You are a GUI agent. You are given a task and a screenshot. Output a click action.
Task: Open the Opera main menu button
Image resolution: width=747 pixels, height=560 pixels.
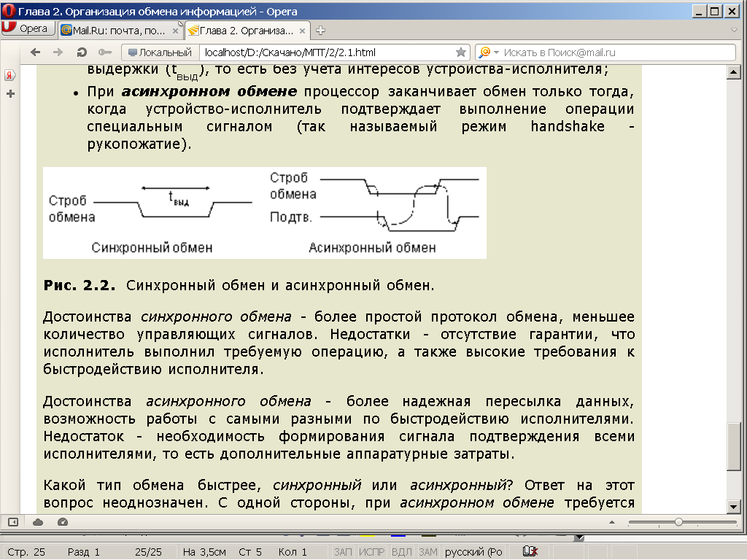(x=28, y=29)
